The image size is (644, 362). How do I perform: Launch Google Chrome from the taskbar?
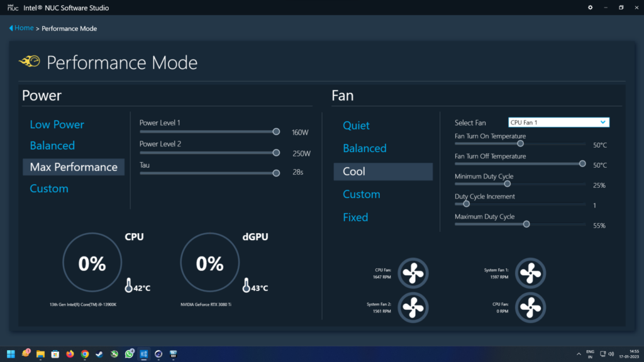(x=85, y=354)
